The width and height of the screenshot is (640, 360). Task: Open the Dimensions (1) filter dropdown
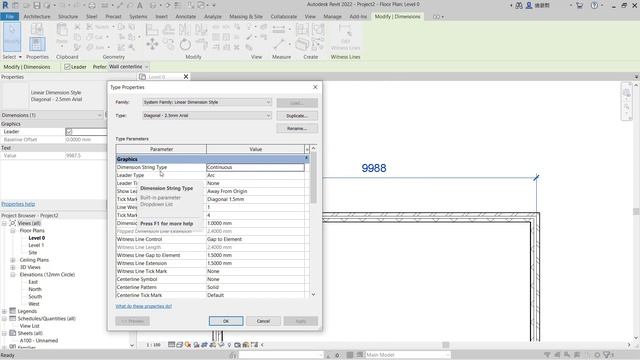click(51, 115)
